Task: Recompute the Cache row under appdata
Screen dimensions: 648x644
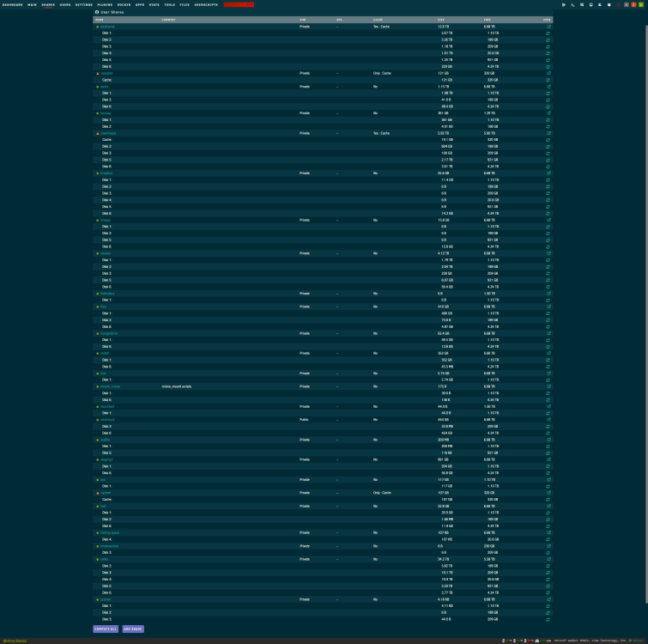Action: click(x=548, y=80)
